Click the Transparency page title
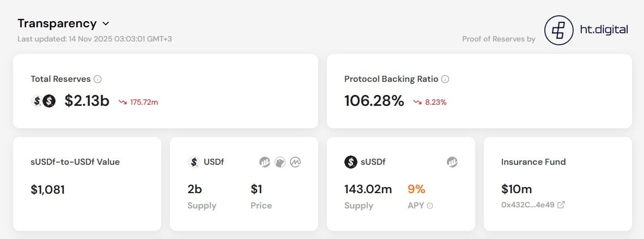Screen dimensions: 644x239 [x=57, y=23]
